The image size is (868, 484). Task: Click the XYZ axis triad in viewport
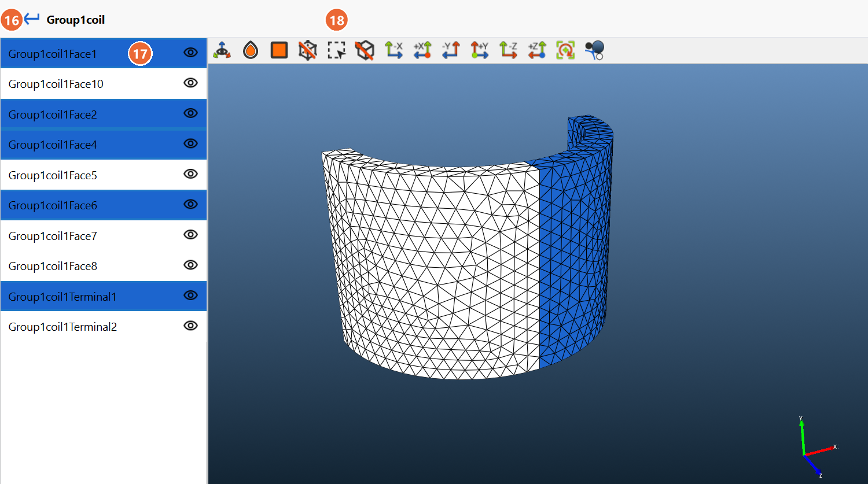point(816,447)
